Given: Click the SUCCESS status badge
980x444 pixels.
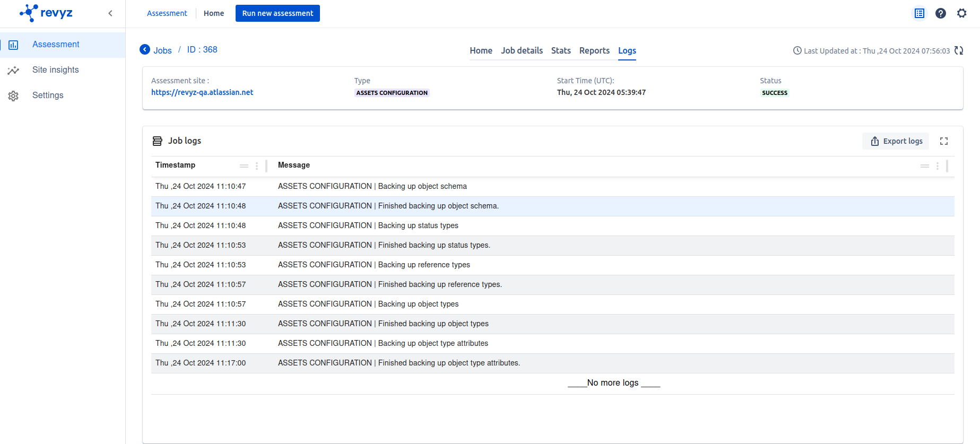Looking at the screenshot, I should pos(775,93).
